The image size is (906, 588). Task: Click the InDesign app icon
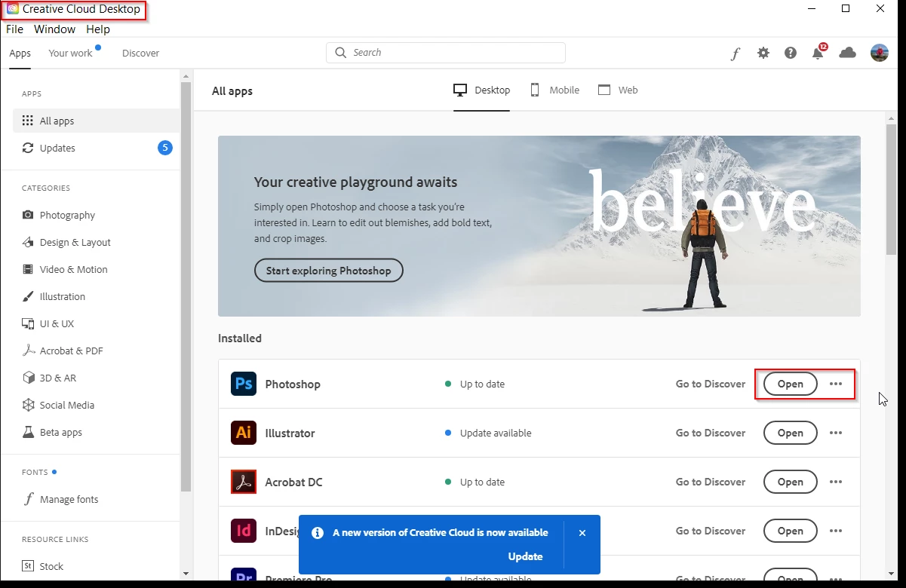click(x=244, y=531)
